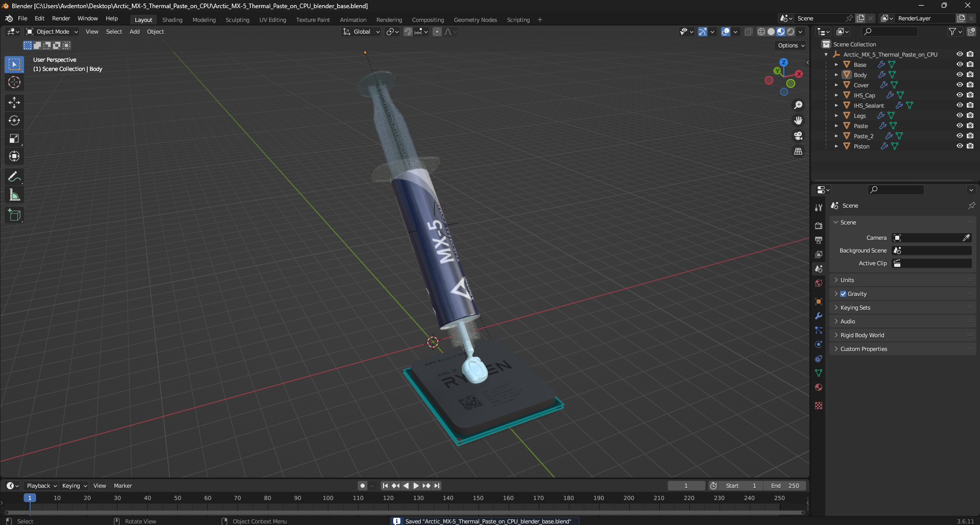Viewport: 980px width, 525px height.
Task: Open the World properties tab
Action: coord(819,283)
